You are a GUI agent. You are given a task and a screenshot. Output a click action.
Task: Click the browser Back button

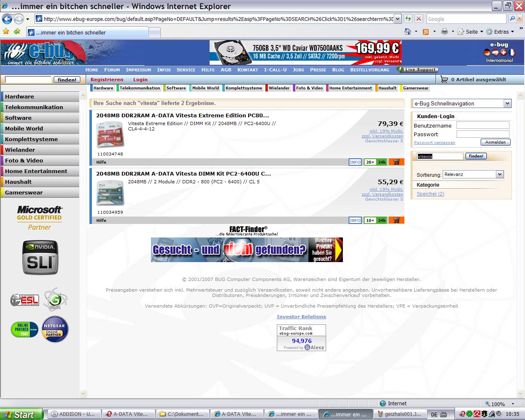[x=7, y=19]
